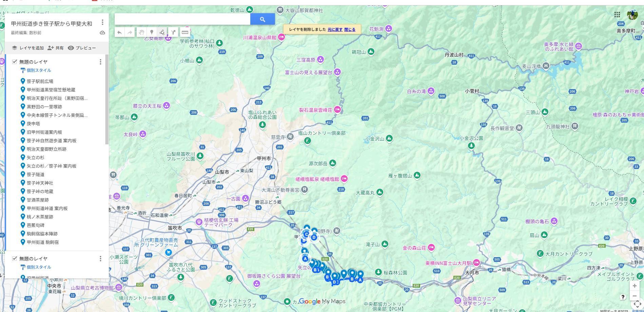644x312 pixels.
Task: Open 個別スタイル in second layer
Action: 36,267
